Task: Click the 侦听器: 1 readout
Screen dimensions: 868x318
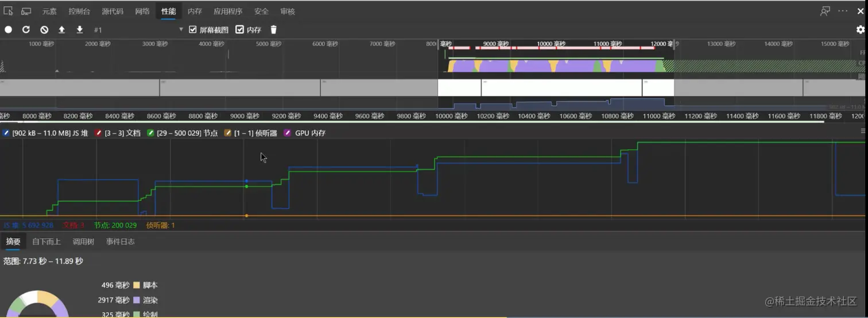Action: click(161, 226)
